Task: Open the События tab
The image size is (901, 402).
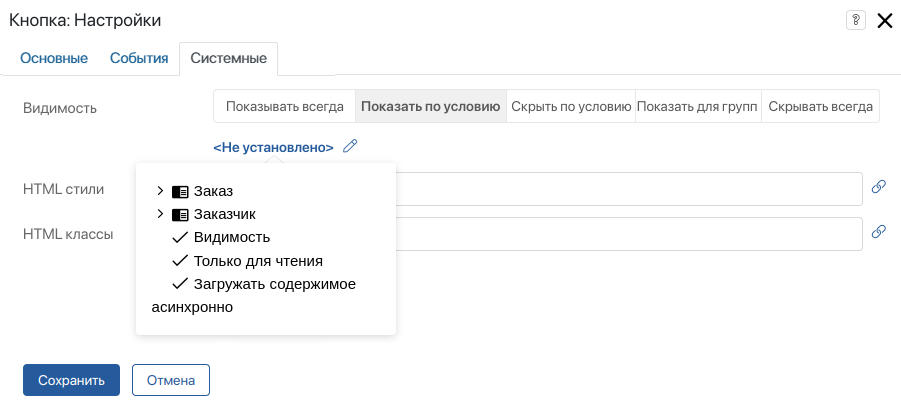Action: pyautogui.click(x=139, y=58)
